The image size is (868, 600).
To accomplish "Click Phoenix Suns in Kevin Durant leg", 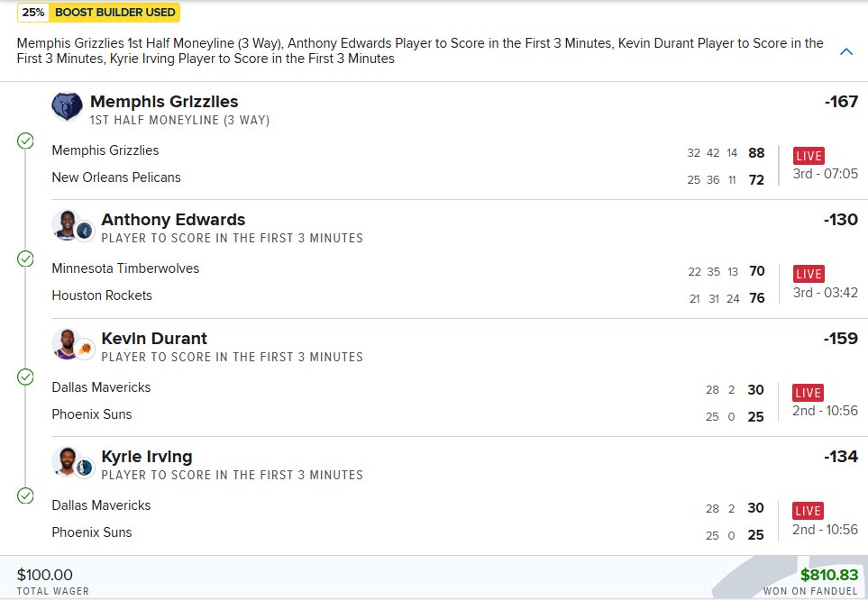I will click(x=92, y=414).
